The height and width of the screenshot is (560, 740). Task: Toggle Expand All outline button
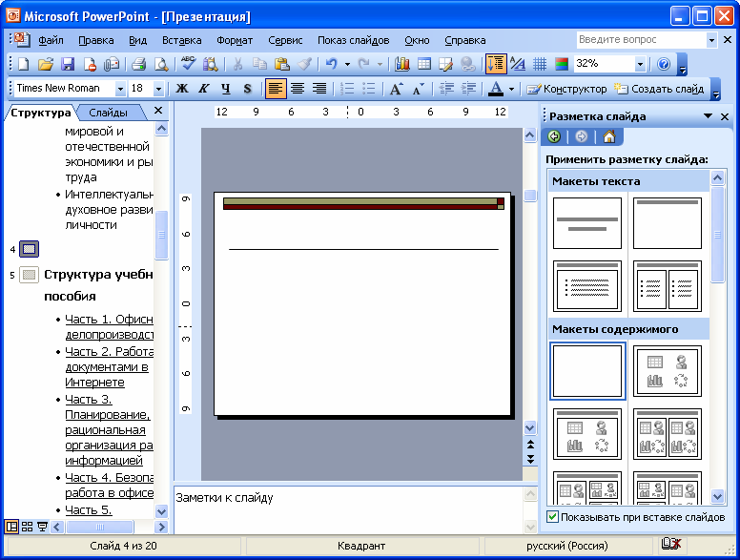pyautogui.click(x=496, y=64)
